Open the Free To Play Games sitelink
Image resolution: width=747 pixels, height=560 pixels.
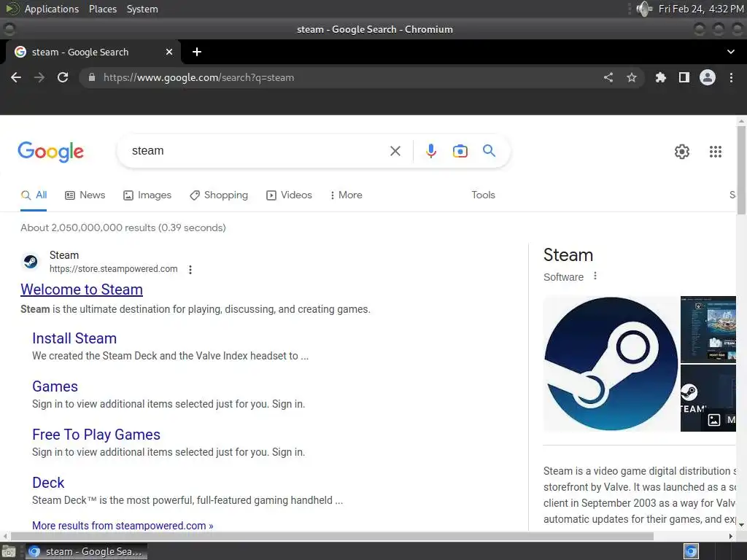point(96,435)
